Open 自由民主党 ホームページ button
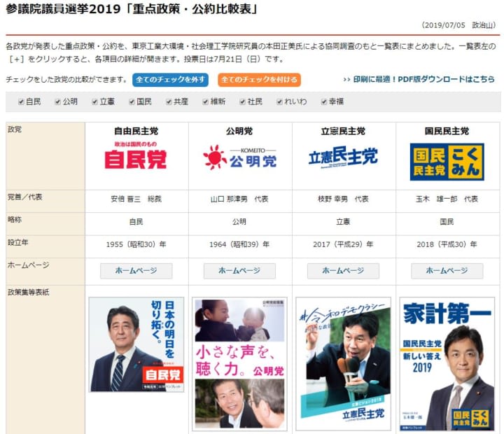Viewport: 504px width, 434px height. pos(136,271)
